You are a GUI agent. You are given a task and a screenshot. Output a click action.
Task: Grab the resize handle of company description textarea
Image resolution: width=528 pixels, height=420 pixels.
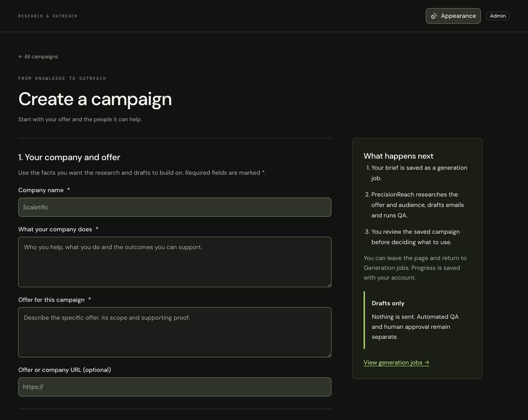(329, 285)
